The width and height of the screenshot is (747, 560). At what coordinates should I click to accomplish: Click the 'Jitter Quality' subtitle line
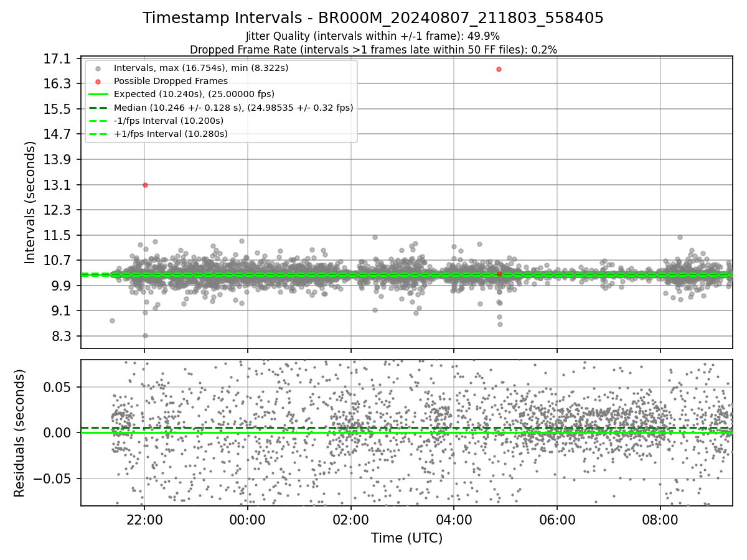[x=373, y=37]
